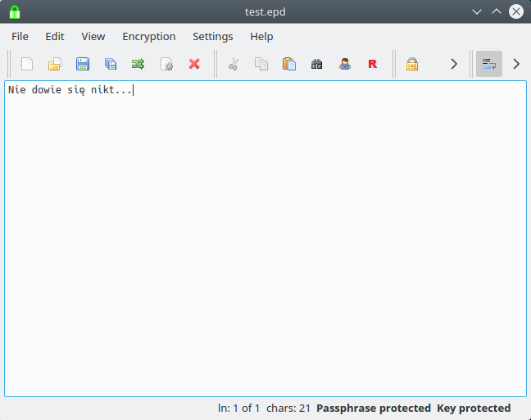Maximize window with up chevron
Viewport: 531px width, 420px height.
coord(497,11)
